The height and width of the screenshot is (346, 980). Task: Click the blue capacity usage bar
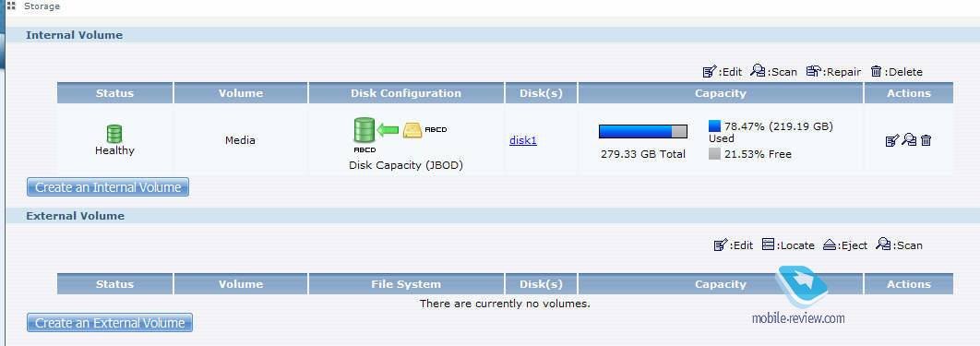coord(642,131)
